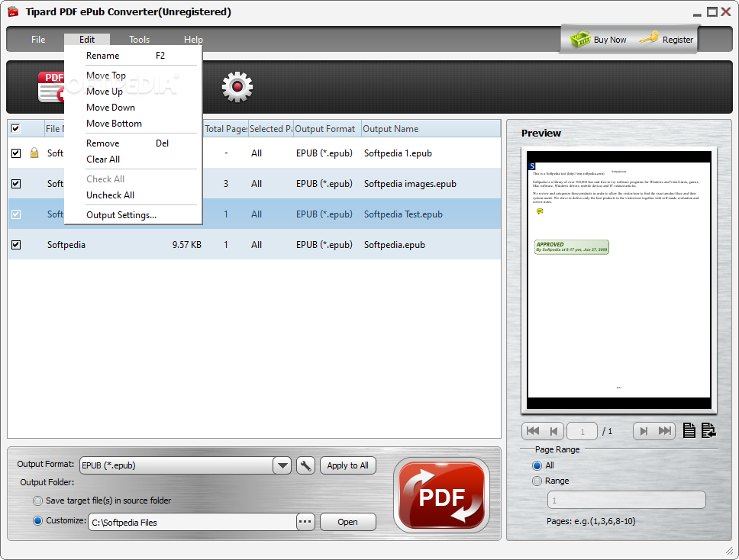
Task: Select the Softpedia Test.epub output name
Action: (403, 214)
